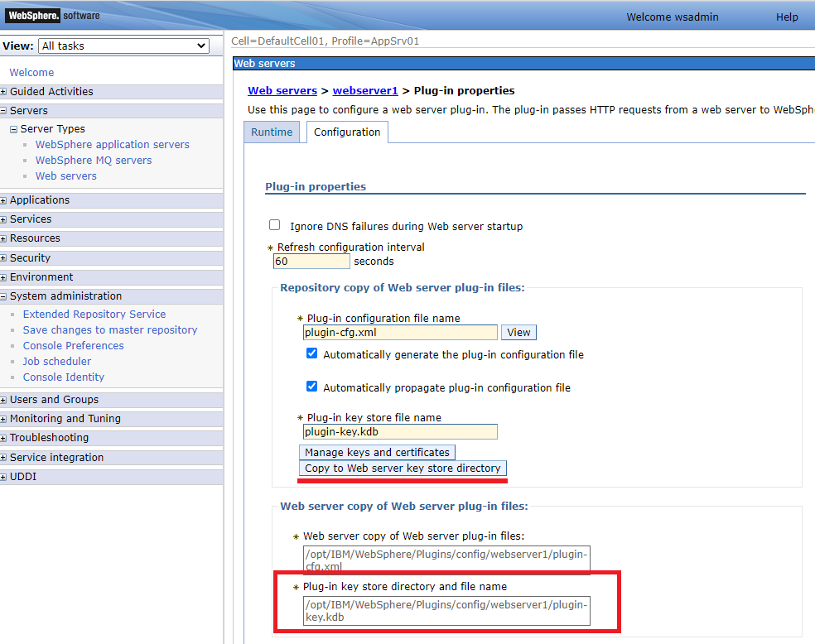Expand the Guided Activities section
Viewport: 815px width, 644px height.
point(3,92)
